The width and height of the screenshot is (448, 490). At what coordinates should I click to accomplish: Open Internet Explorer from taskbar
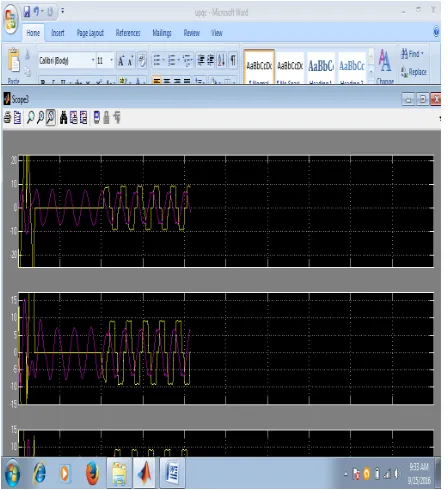(x=40, y=473)
